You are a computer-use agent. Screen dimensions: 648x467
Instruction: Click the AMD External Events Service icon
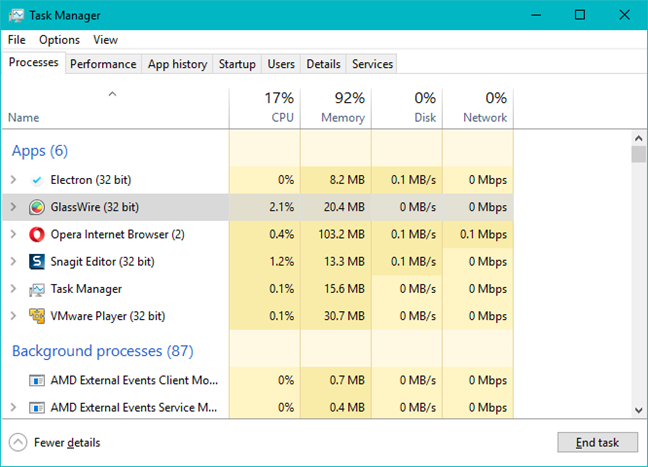click(37, 408)
